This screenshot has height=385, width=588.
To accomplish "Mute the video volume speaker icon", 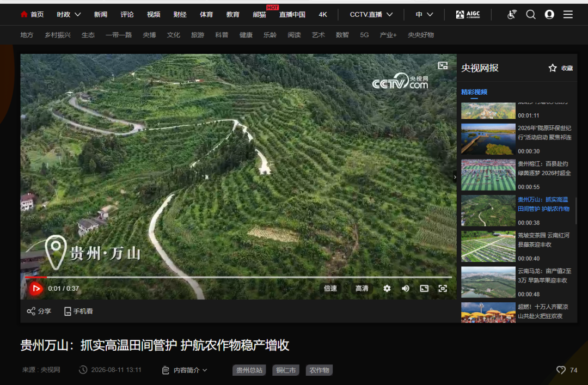I will click(406, 289).
